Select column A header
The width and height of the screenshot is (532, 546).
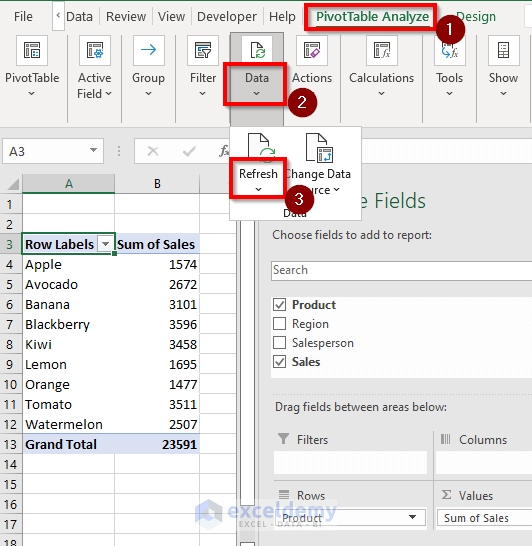pos(69,184)
